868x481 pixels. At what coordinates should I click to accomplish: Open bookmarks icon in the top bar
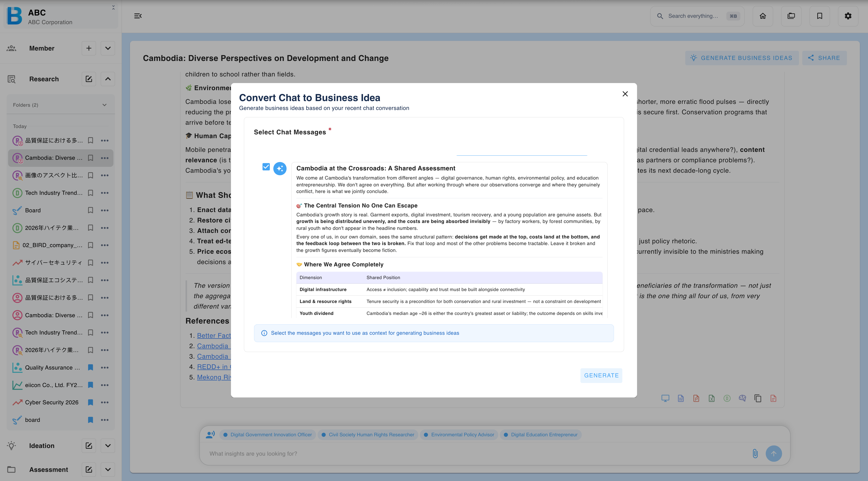pos(820,16)
